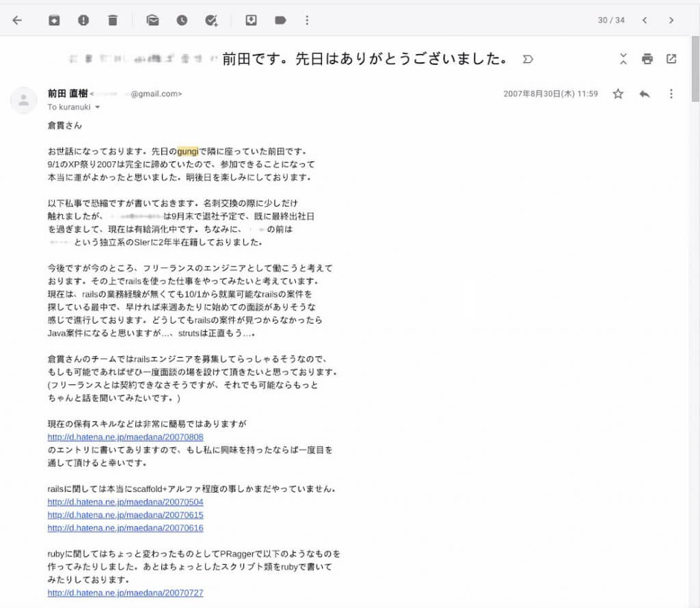Delete the email with trash icon
Screen dimensions: 700x608
pos(113,21)
